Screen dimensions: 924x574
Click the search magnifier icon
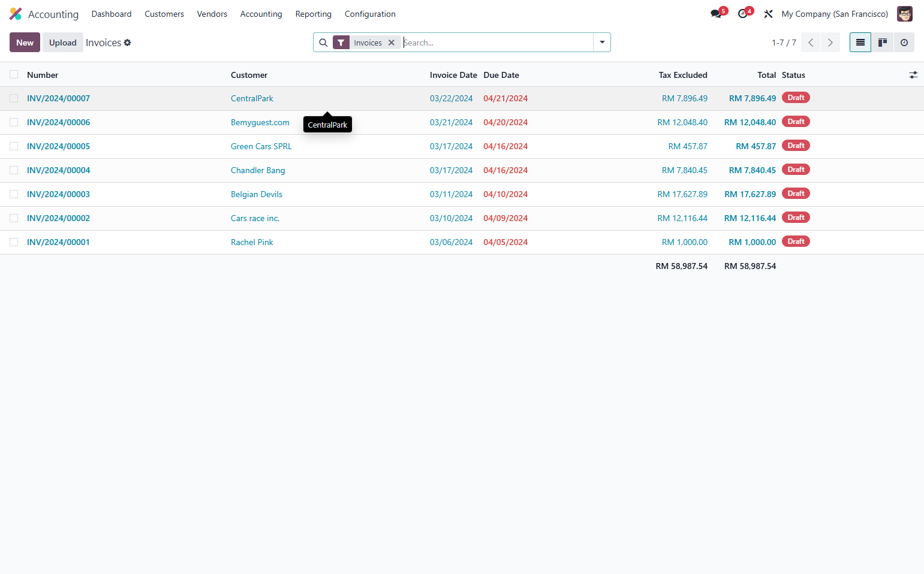(323, 43)
